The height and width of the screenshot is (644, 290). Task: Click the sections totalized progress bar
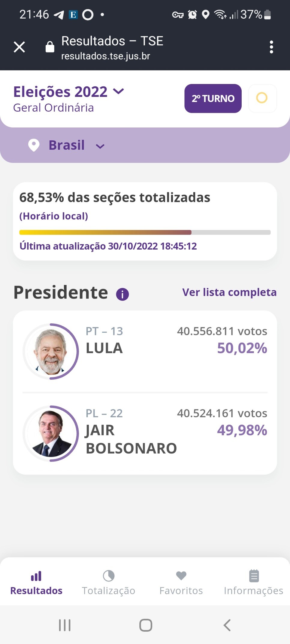click(145, 232)
